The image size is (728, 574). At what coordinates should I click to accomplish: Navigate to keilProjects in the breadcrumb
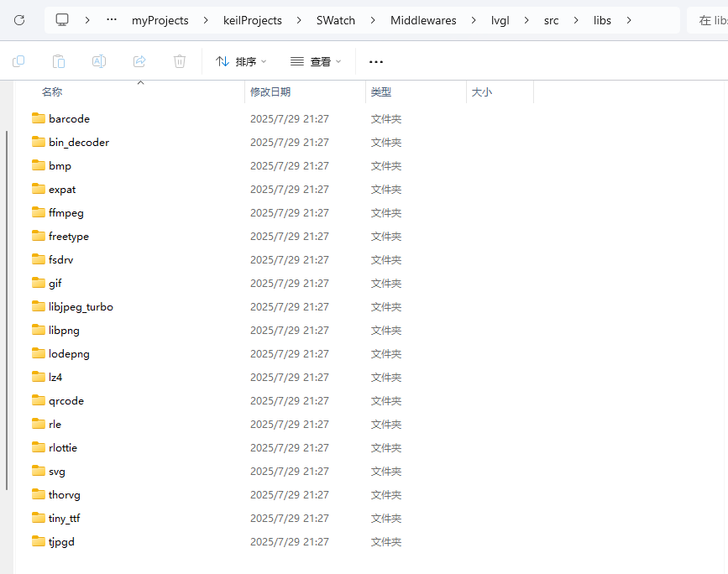[x=254, y=20]
